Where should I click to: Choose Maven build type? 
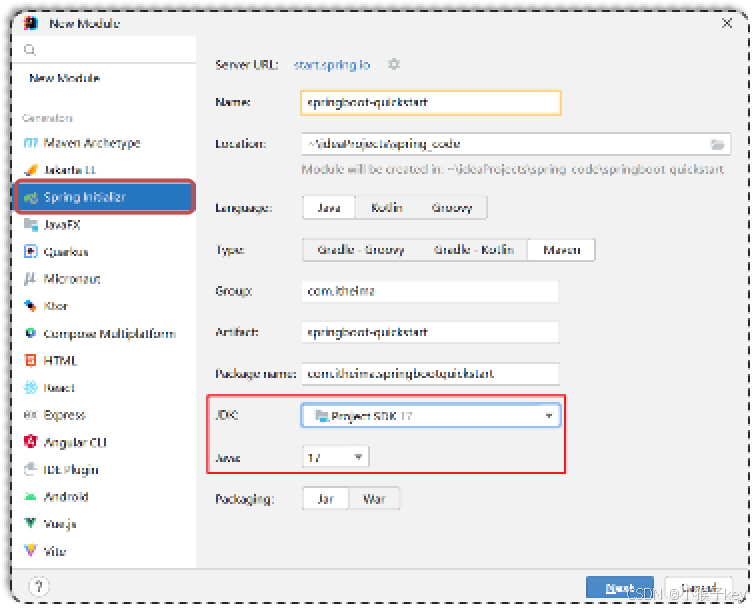tap(561, 250)
